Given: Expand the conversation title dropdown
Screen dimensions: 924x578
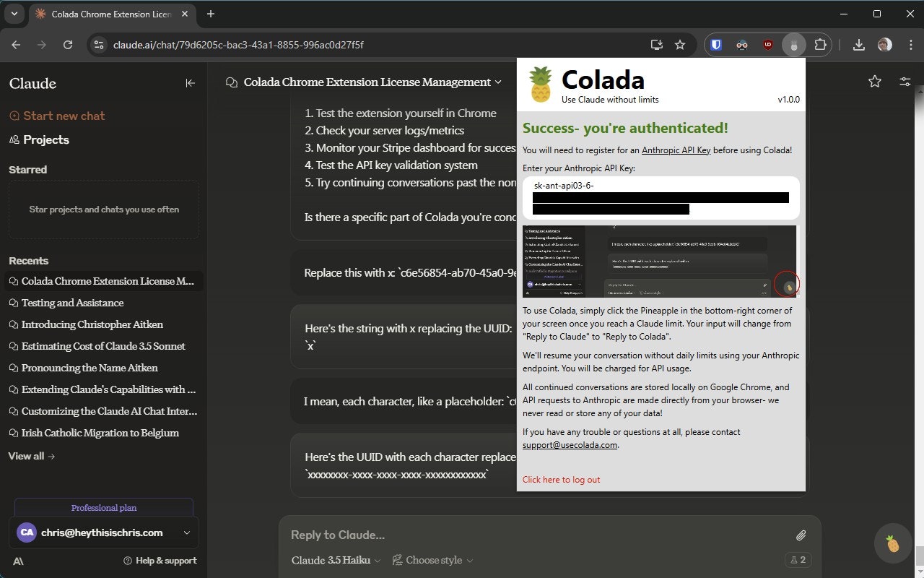Looking at the screenshot, I should (x=498, y=82).
